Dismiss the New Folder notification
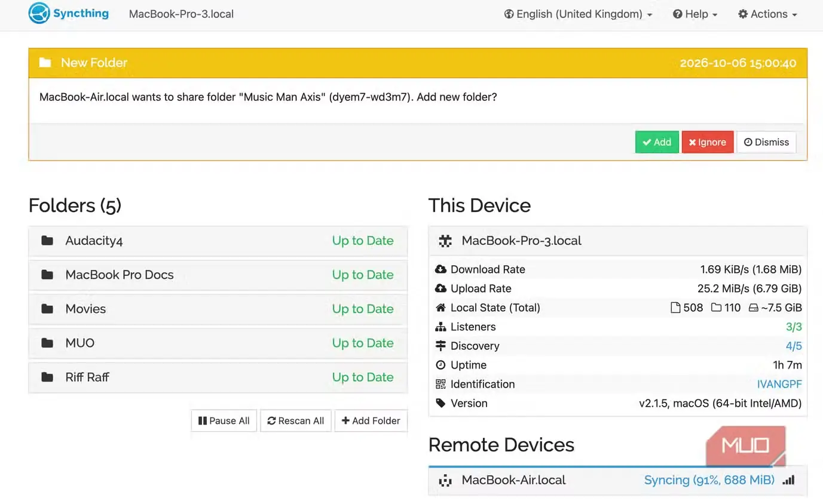 [x=766, y=142]
